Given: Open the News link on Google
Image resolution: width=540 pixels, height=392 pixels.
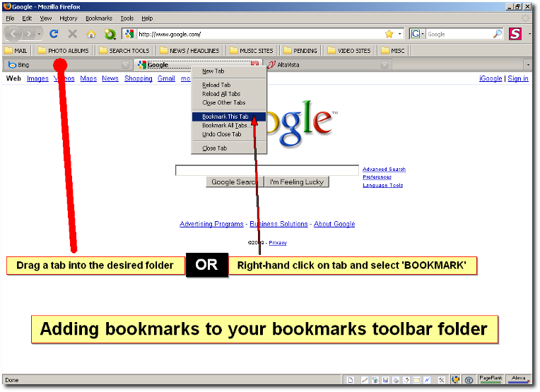Looking at the screenshot, I should pyautogui.click(x=110, y=78).
